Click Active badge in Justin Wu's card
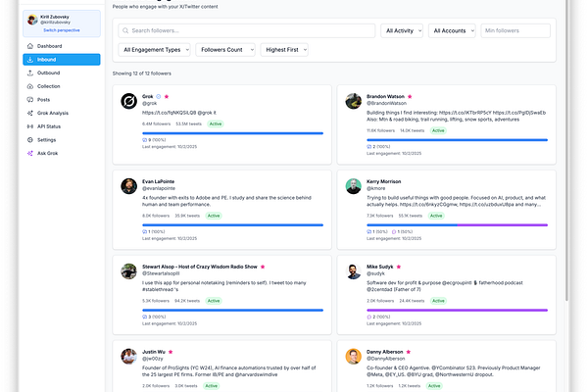The image size is (588, 392). [x=211, y=386]
